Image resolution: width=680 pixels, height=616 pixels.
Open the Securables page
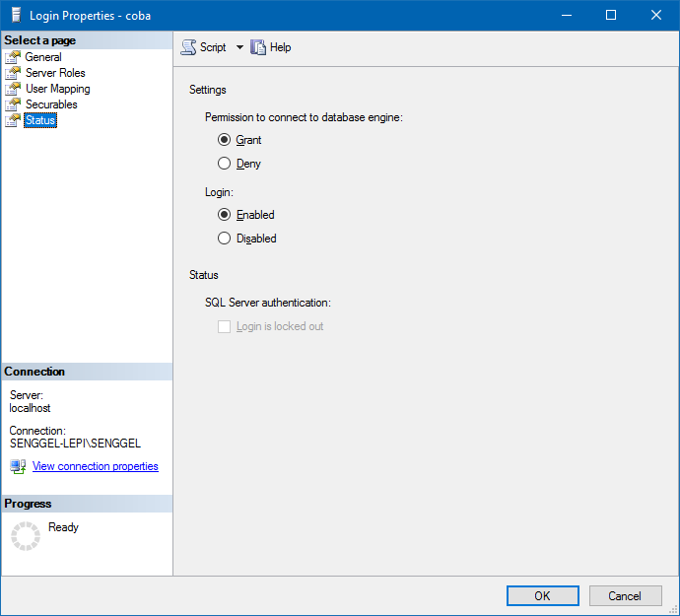[51, 104]
